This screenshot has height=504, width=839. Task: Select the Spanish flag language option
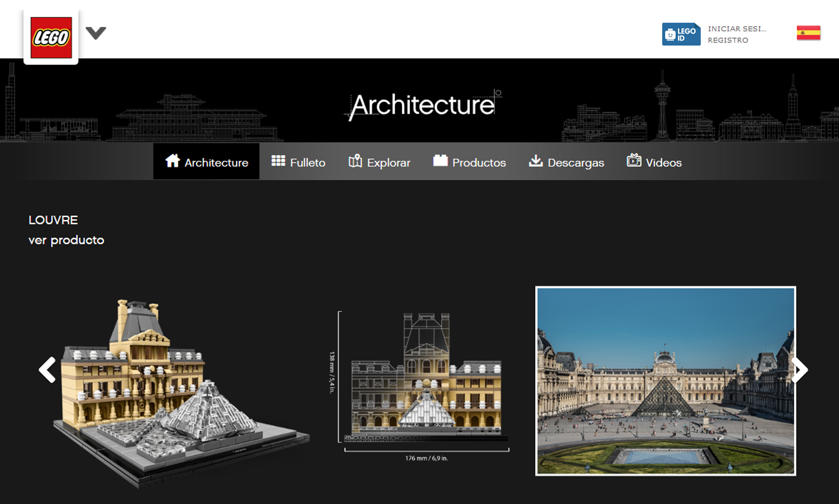[808, 32]
